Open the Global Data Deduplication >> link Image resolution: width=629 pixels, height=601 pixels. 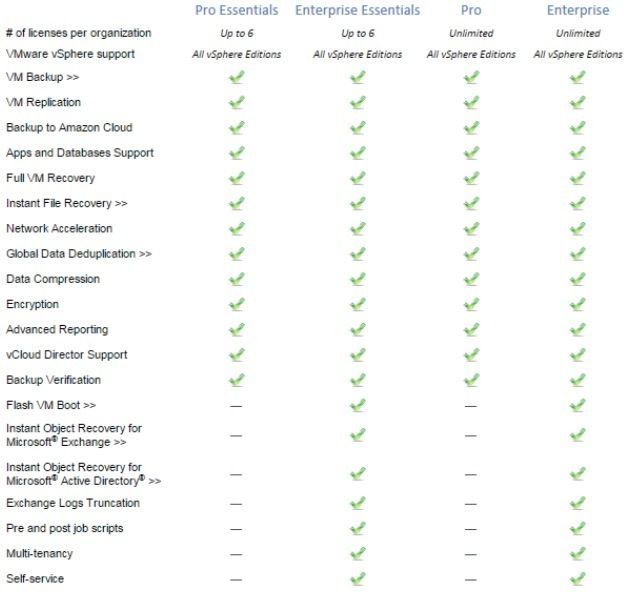point(79,254)
